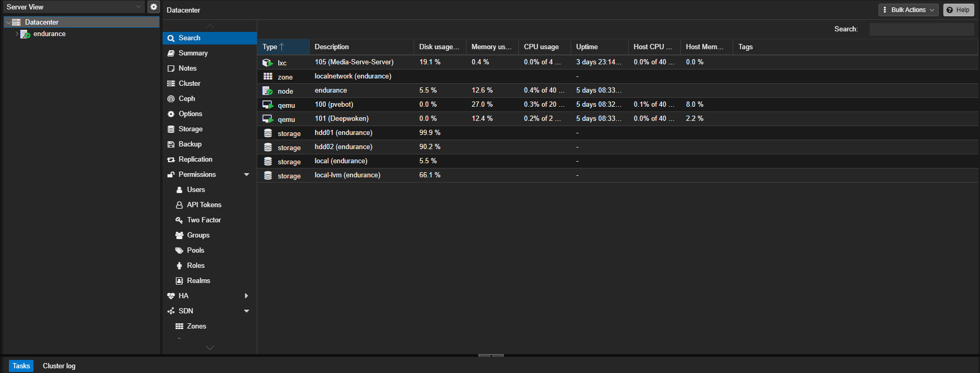Click the API Tokens user icon
980x373 pixels.
[x=179, y=205]
